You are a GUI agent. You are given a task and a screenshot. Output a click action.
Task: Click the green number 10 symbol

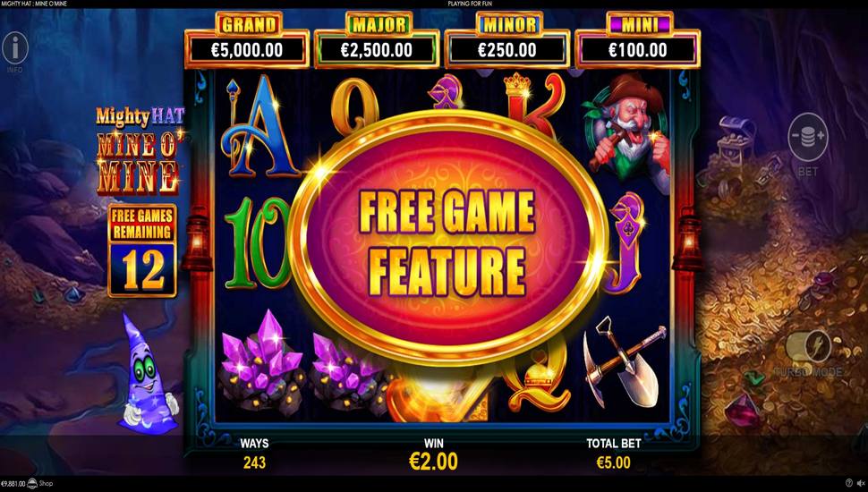point(258,242)
